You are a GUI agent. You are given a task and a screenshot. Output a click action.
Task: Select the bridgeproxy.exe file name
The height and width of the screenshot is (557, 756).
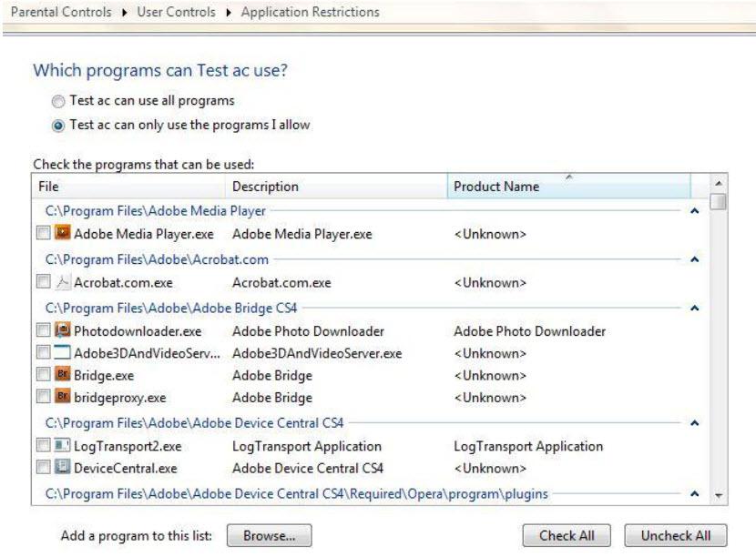coord(119,398)
